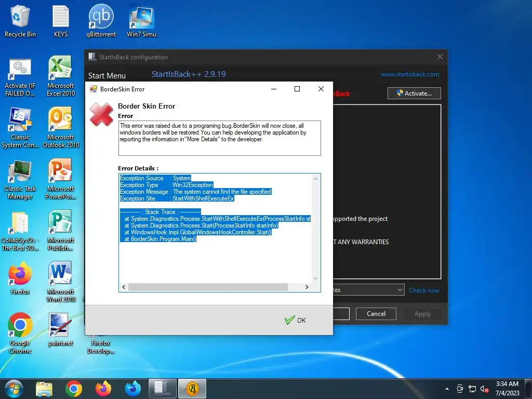Launch qBittorrent from the desktop
Screen dimensions: 532x399
click(101, 21)
